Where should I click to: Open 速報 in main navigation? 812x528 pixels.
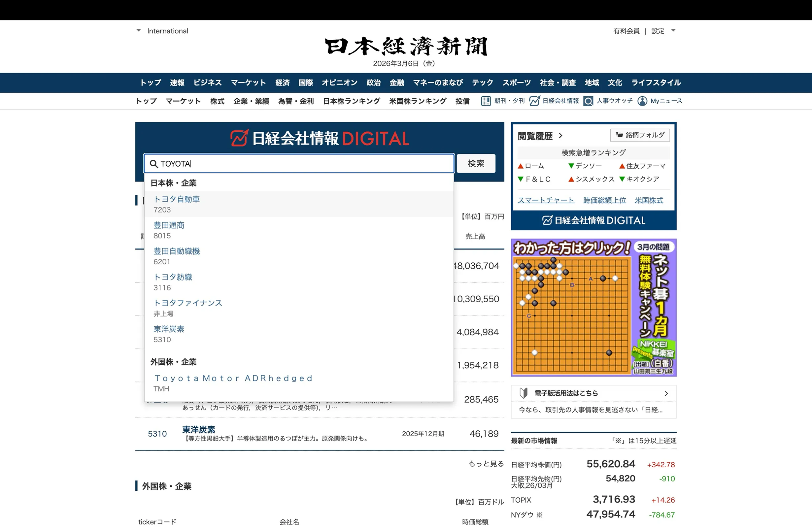[x=177, y=83]
